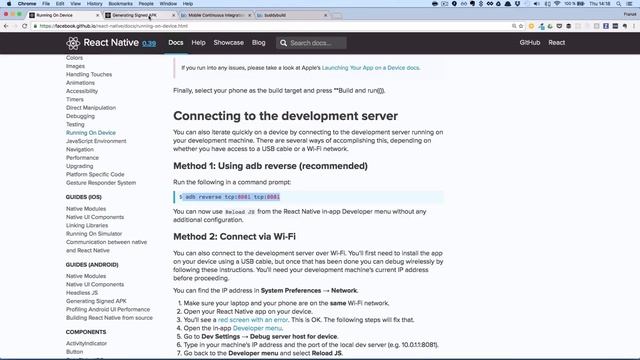Open the React link in header
This screenshot has width=640, height=360.
click(x=557, y=43)
